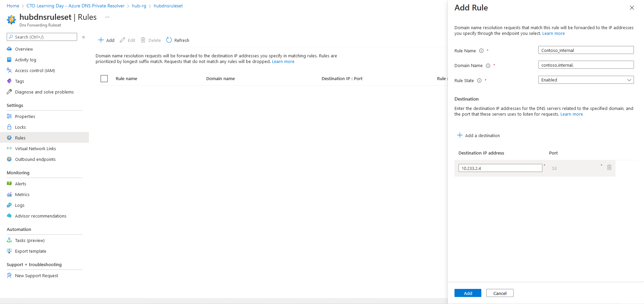Open the ellipsis more options menu

[107, 17]
